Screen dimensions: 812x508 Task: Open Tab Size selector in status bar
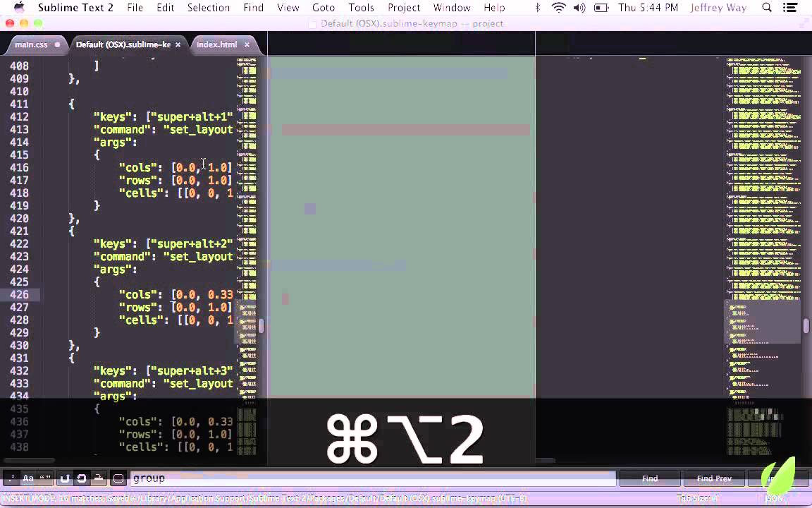[x=697, y=499]
